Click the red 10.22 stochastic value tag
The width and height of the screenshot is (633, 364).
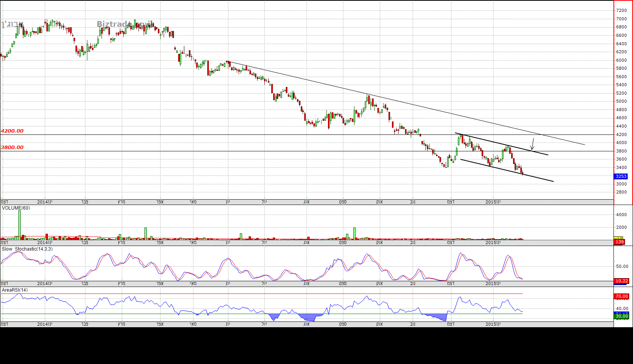pyautogui.click(x=621, y=281)
